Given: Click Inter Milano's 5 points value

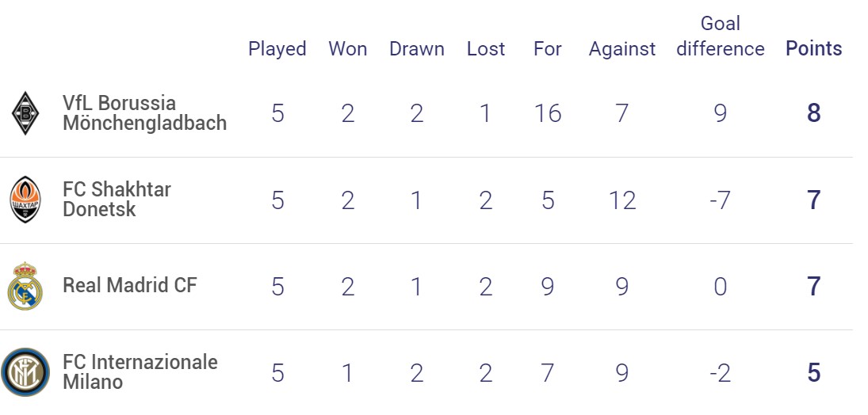Looking at the screenshot, I should pyautogui.click(x=814, y=372).
